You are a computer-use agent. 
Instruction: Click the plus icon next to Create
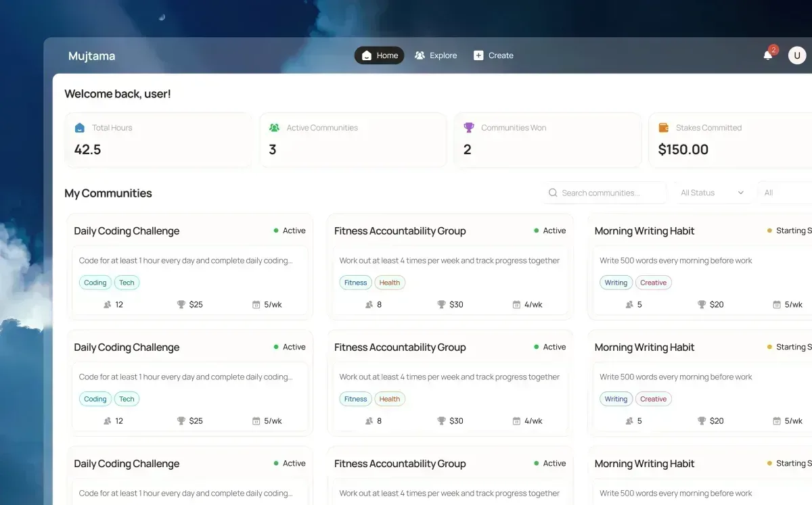(478, 55)
